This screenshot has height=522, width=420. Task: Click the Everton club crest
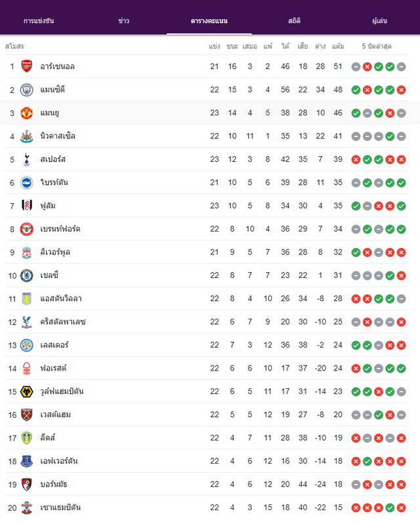pyautogui.click(x=27, y=461)
